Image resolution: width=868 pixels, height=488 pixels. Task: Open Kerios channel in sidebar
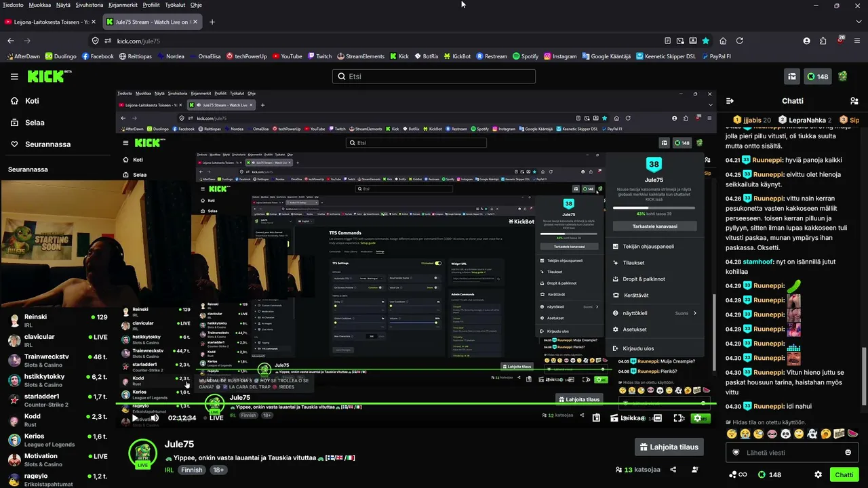point(57,440)
